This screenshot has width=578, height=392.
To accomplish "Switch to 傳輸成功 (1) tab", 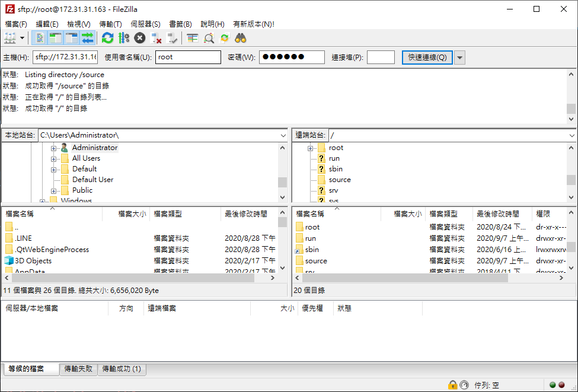I will [x=122, y=369].
